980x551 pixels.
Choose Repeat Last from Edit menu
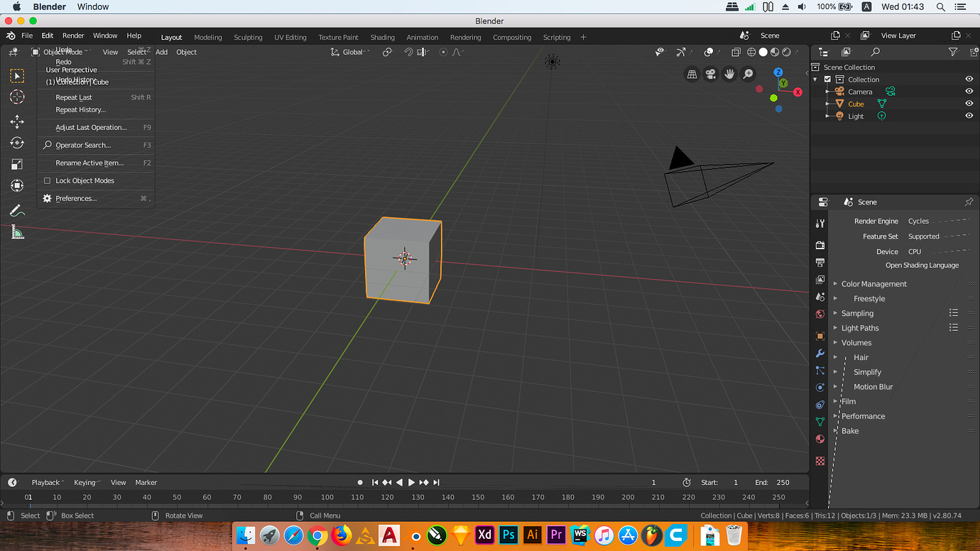[96, 97]
